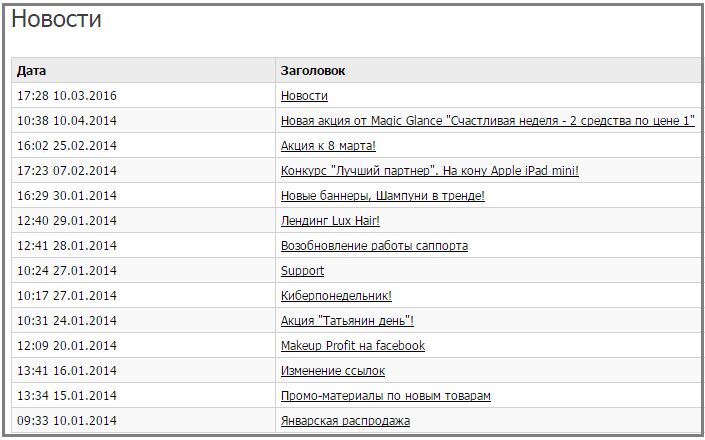Select the date cell 10:17 27.01.2014

pyautogui.click(x=67, y=296)
